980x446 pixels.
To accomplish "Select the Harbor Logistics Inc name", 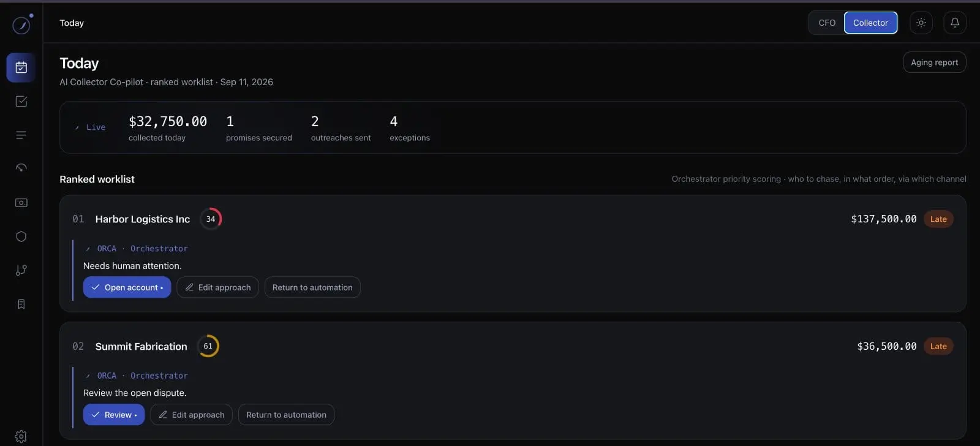I will [143, 219].
